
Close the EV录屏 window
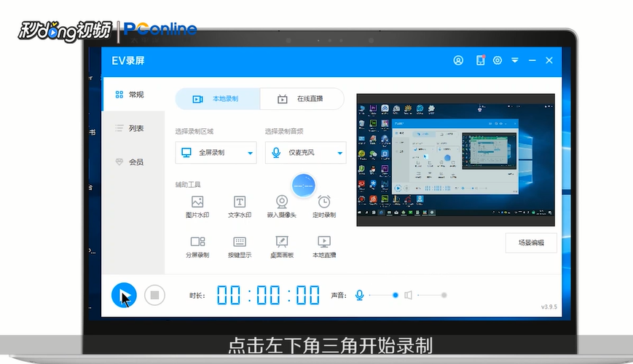click(549, 60)
